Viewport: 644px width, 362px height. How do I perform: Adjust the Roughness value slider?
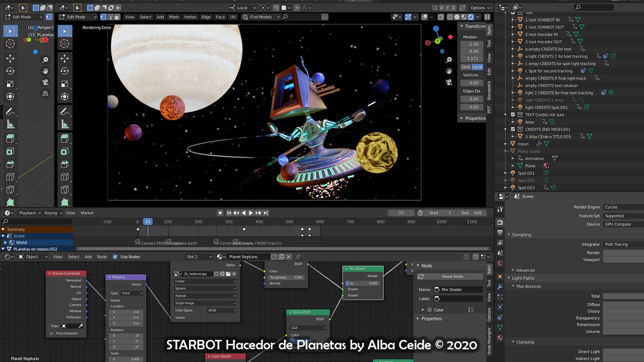pos(286,277)
